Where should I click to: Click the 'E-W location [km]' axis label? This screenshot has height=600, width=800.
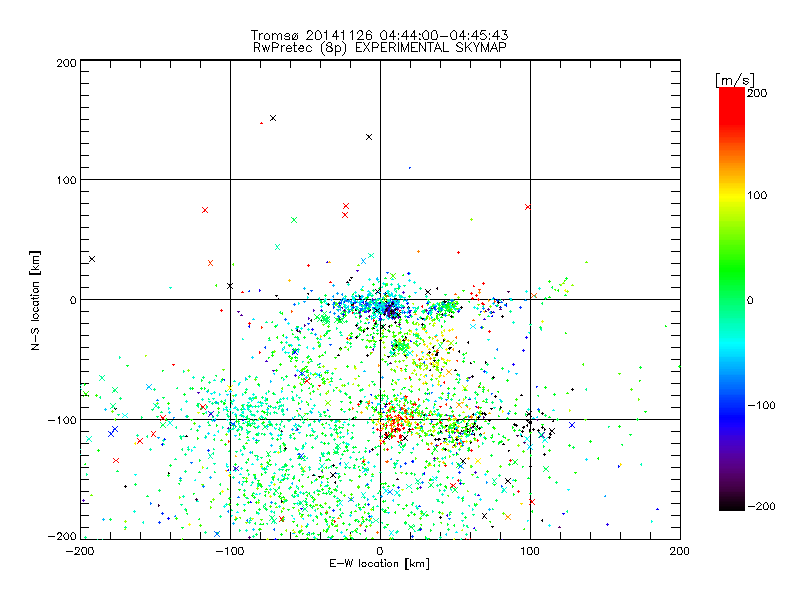coord(379,563)
